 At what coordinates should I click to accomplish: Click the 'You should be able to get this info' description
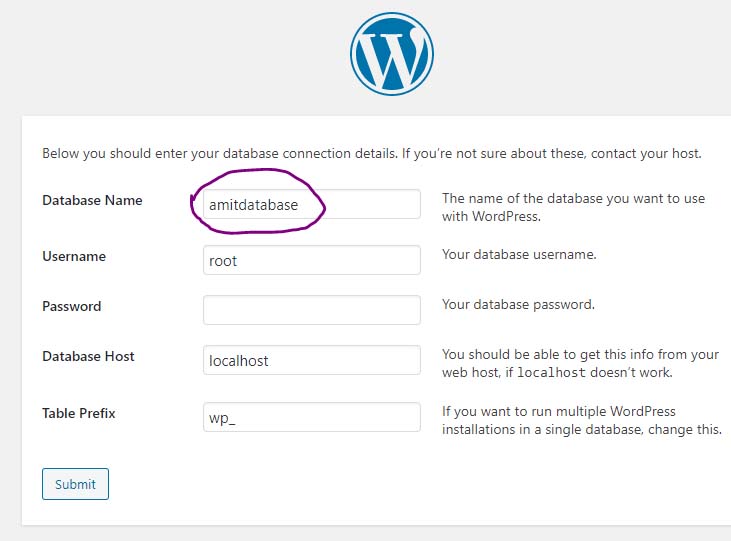[x=580, y=354]
